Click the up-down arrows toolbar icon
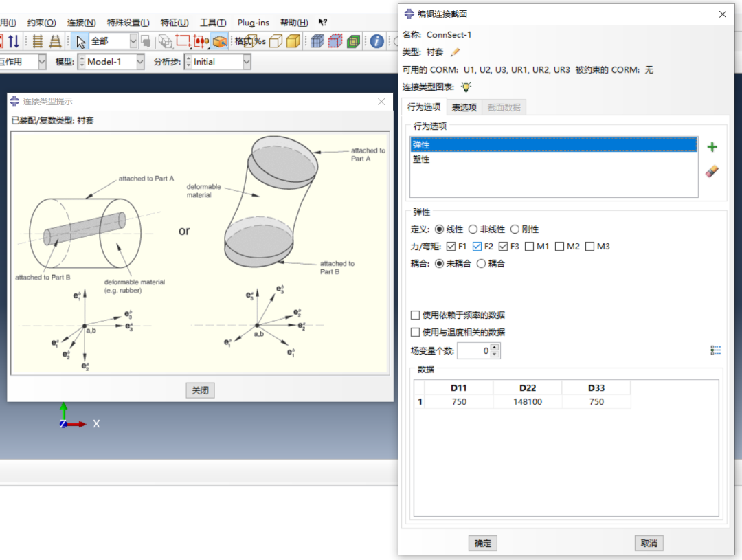The width and height of the screenshot is (742, 560). [14, 42]
